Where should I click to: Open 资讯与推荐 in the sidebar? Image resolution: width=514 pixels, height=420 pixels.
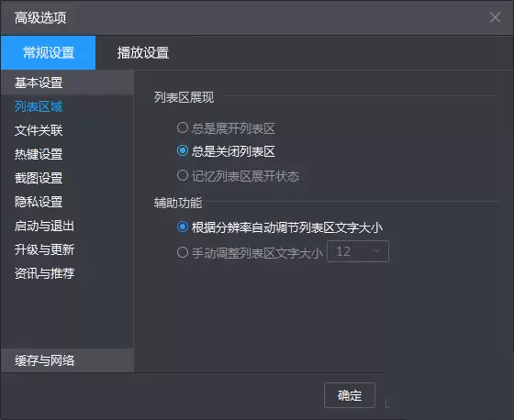[67, 273]
